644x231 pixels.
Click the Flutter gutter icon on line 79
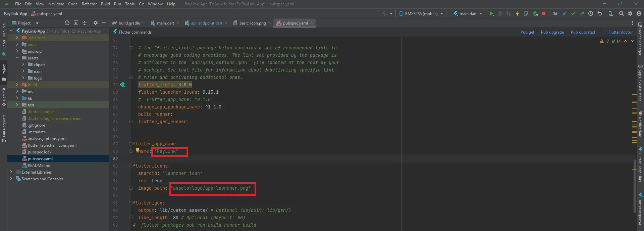point(123,85)
